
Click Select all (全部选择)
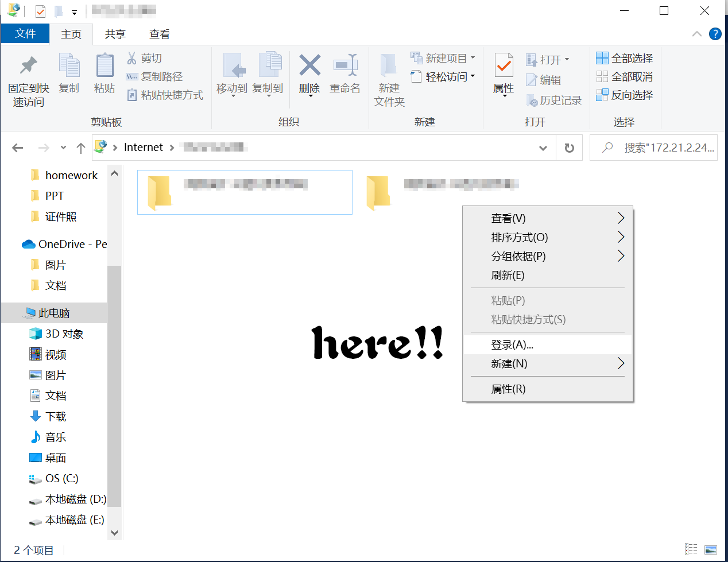[x=624, y=58]
